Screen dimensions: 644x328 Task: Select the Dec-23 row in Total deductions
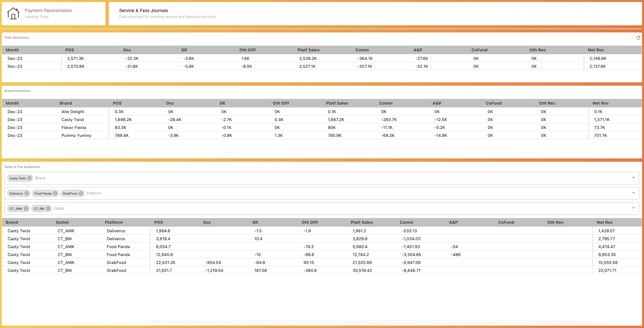click(322, 58)
